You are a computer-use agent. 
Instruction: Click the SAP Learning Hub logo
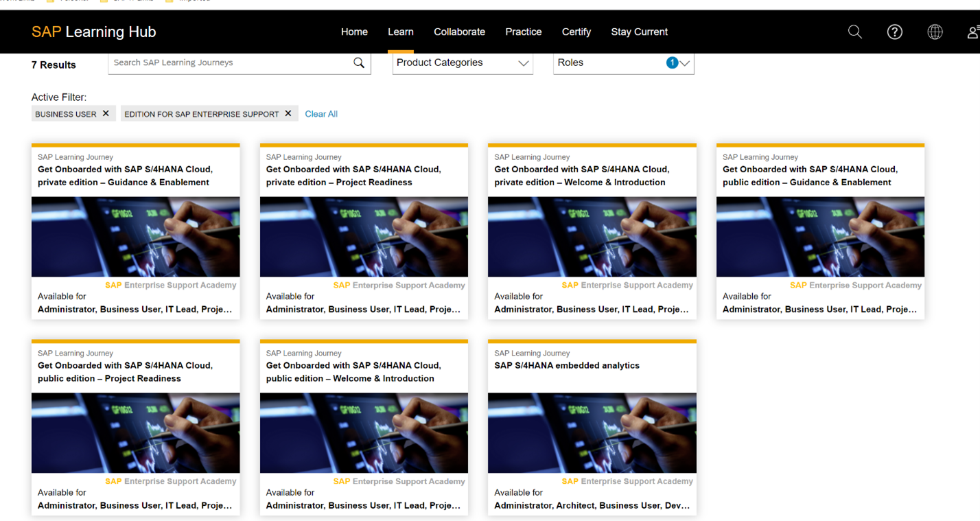click(94, 32)
